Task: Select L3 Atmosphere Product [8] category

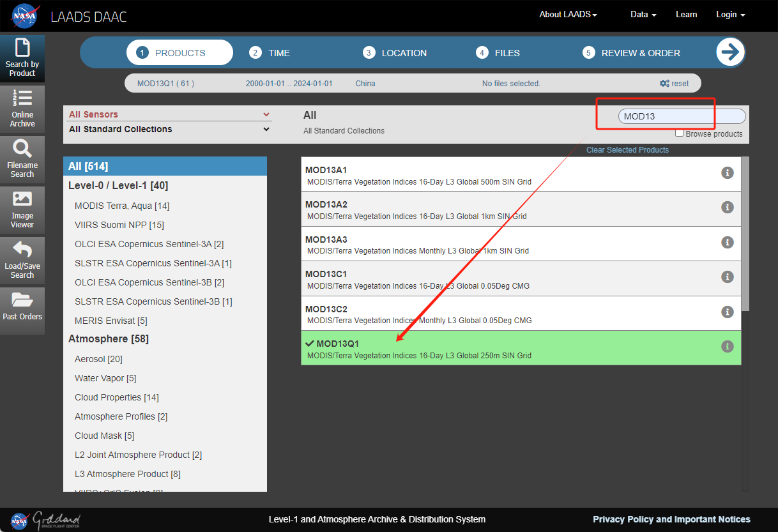Action: [128, 474]
